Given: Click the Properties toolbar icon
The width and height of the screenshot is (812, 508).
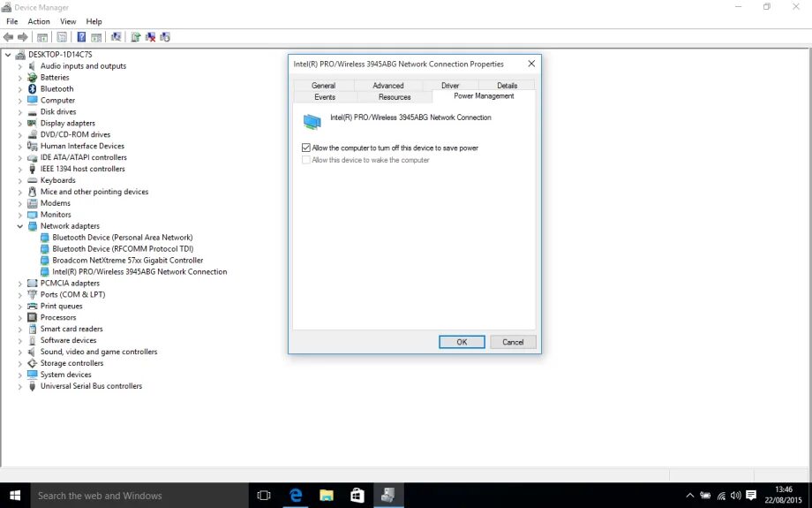Looking at the screenshot, I should point(62,37).
